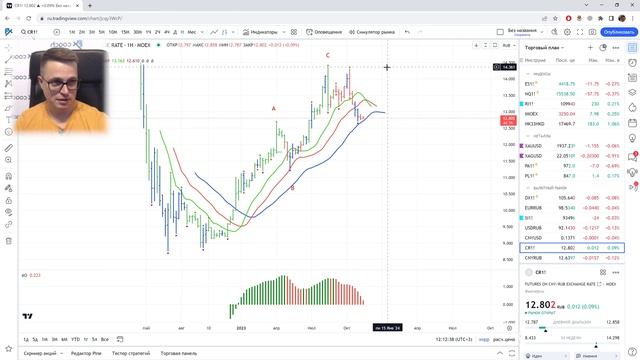The width and height of the screenshot is (640, 360).
Task: Toggle lock all drawing tools
Action: click(x=9, y=200)
